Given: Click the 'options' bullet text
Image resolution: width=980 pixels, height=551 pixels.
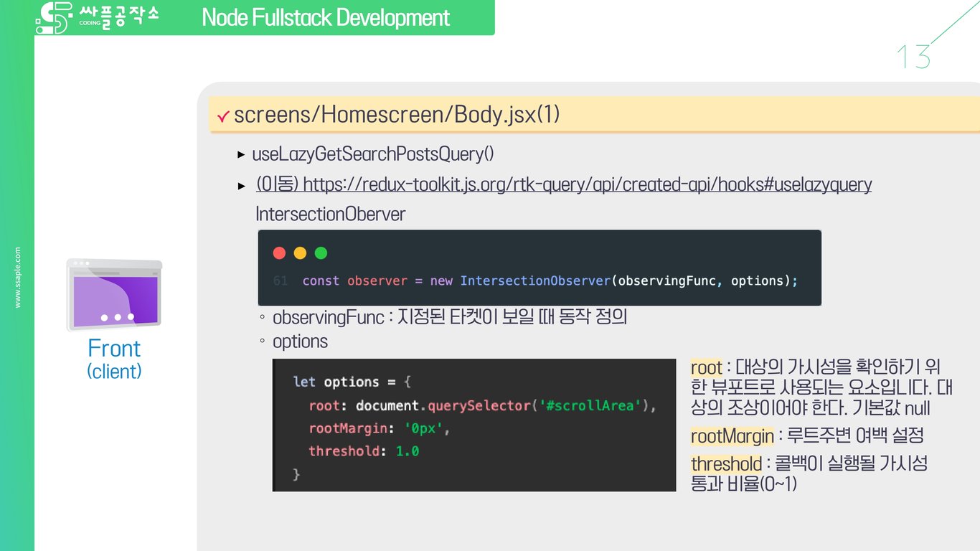Looking at the screenshot, I should (300, 342).
